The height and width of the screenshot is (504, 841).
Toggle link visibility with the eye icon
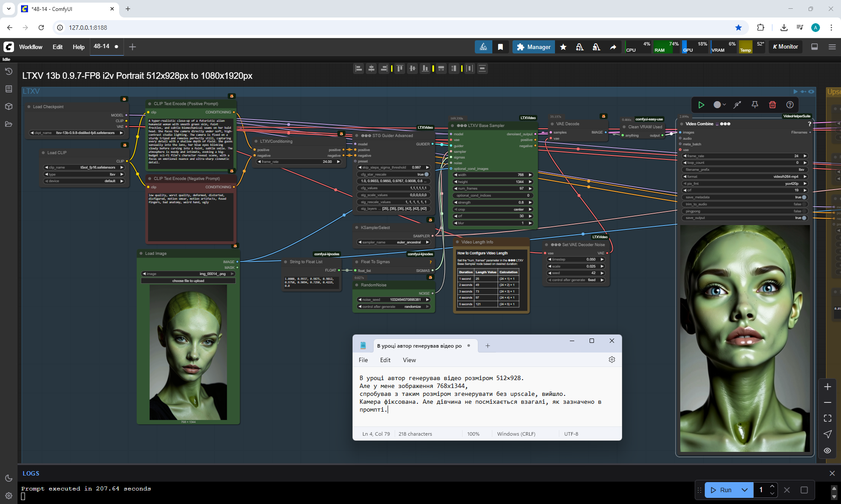coord(827,451)
